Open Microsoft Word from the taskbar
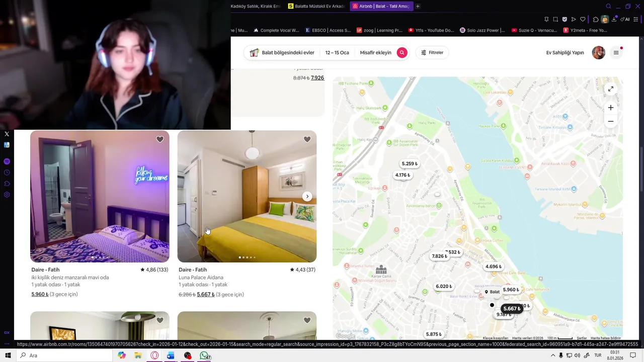This screenshot has height=362, width=644. pos(171,355)
